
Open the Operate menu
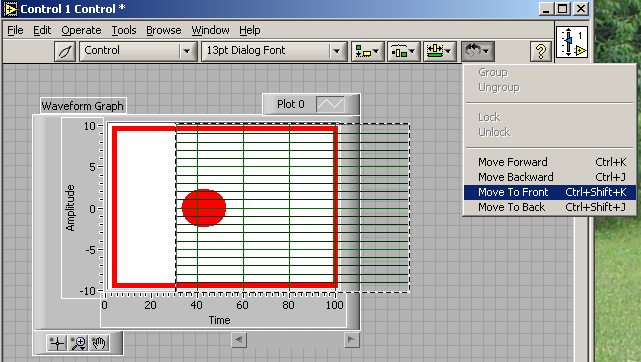[81, 30]
